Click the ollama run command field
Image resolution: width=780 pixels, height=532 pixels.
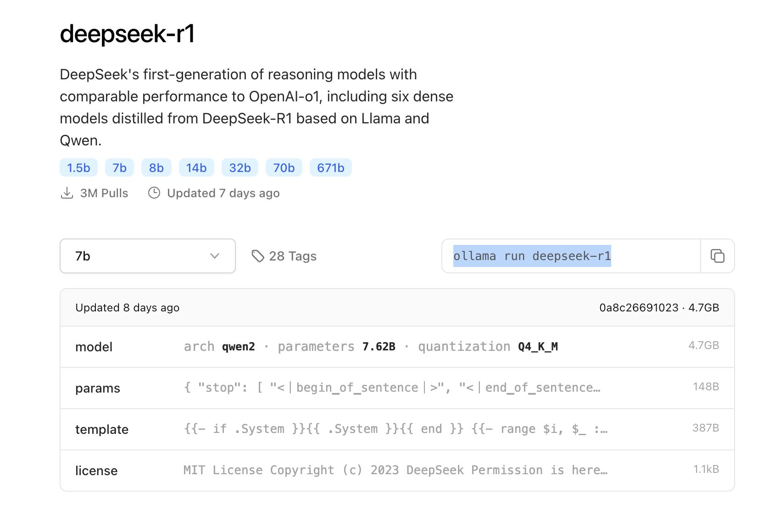click(x=532, y=256)
